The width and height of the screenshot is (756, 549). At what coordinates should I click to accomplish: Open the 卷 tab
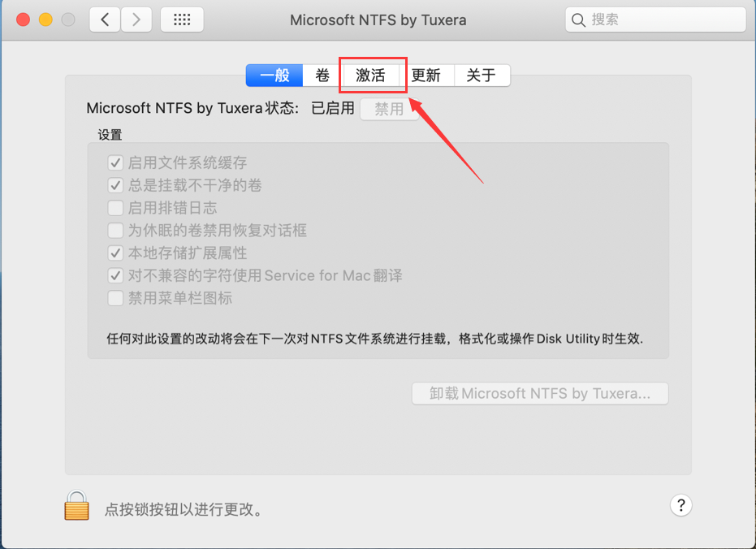pos(322,76)
